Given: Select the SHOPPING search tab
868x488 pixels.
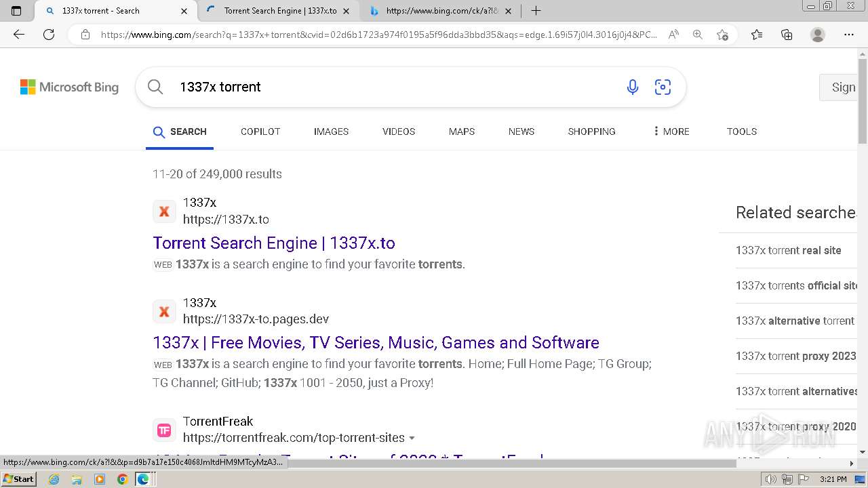Looking at the screenshot, I should pos(592,131).
